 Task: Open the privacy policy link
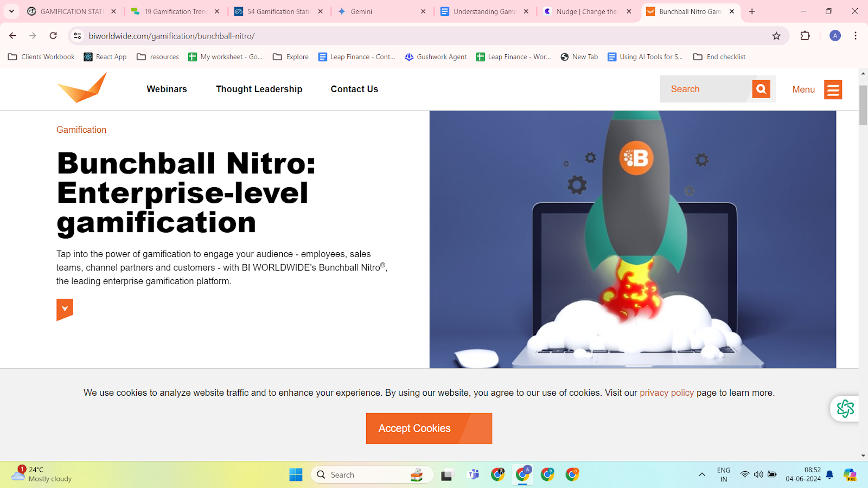pyautogui.click(x=667, y=393)
